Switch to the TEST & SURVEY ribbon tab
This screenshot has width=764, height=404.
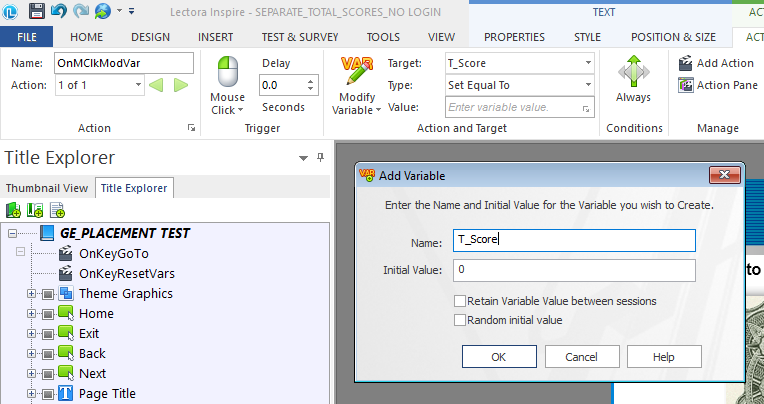pos(300,37)
